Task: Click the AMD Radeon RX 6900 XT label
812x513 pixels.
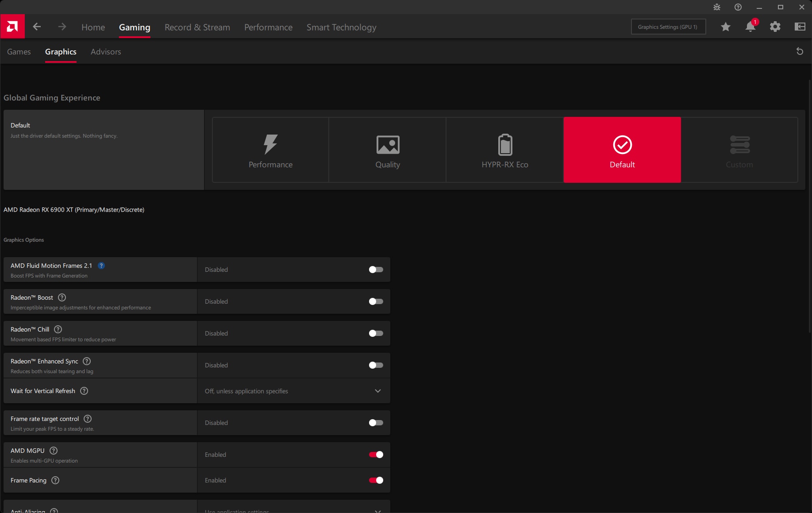Action: pos(74,210)
